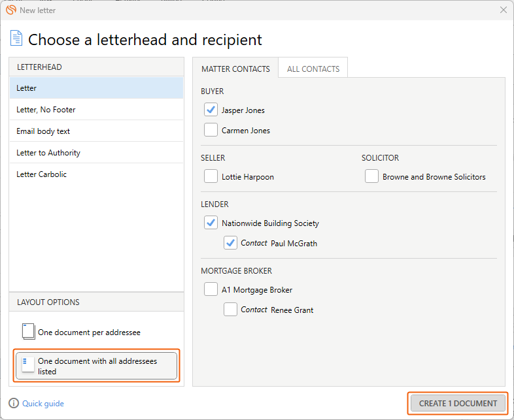514x420 pixels.
Task: Tick Browne and Browne Solicitors checkbox
Action: tap(371, 176)
